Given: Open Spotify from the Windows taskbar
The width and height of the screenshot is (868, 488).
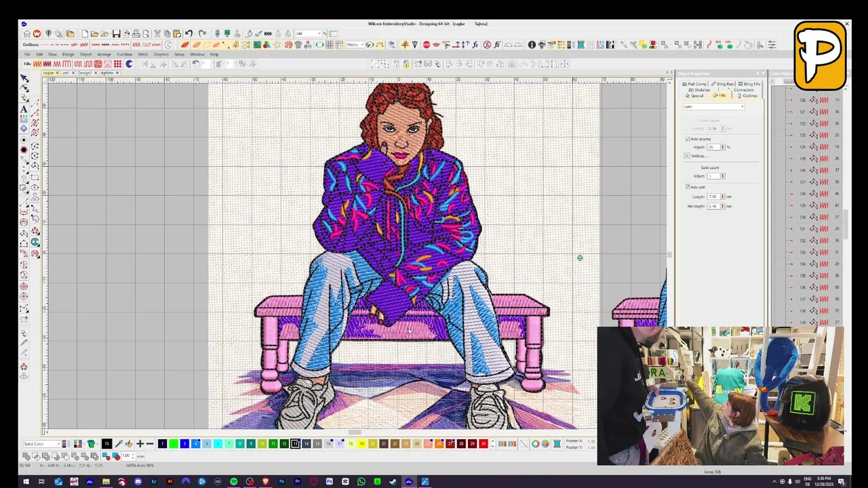Looking at the screenshot, I should (x=233, y=482).
